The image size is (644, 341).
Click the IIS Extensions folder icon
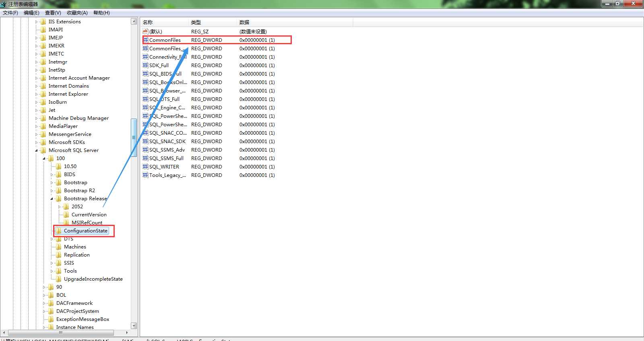click(x=43, y=22)
